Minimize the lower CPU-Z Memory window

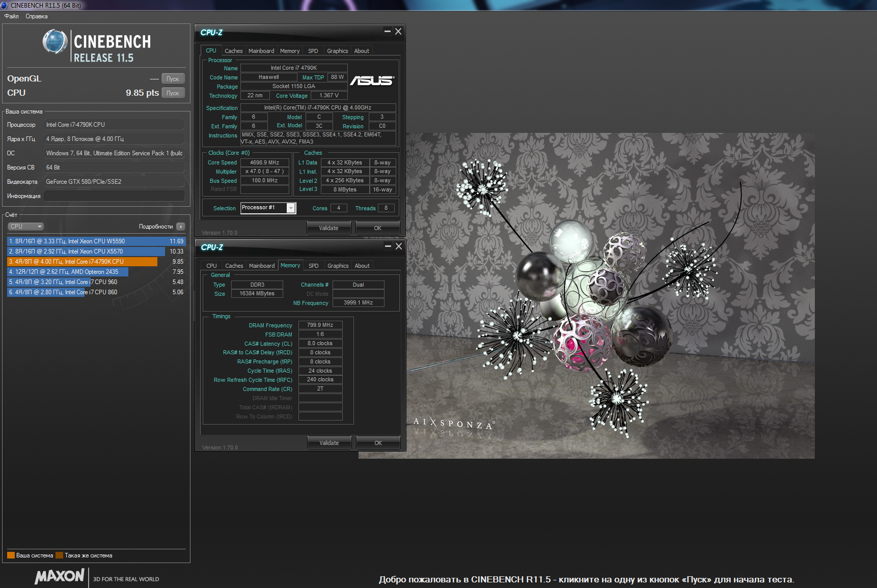click(x=388, y=246)
